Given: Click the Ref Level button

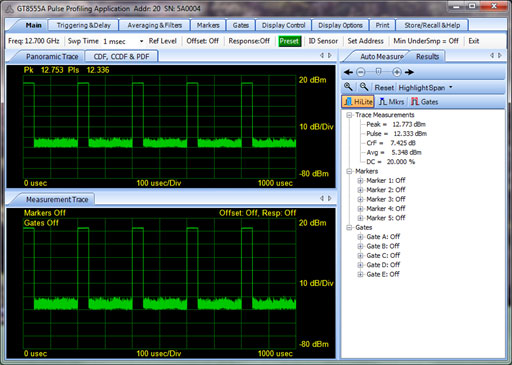Looking at the screenshot, I should [x=163, y=41].
